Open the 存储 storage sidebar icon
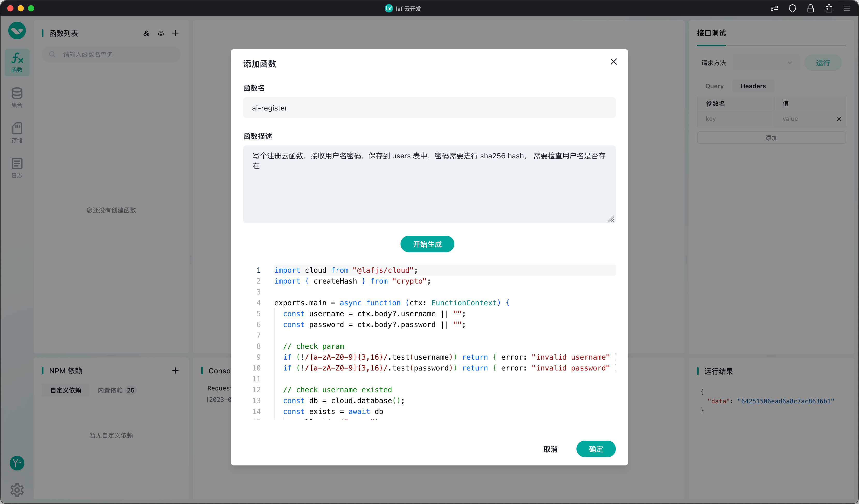 [x=17, y=132]
